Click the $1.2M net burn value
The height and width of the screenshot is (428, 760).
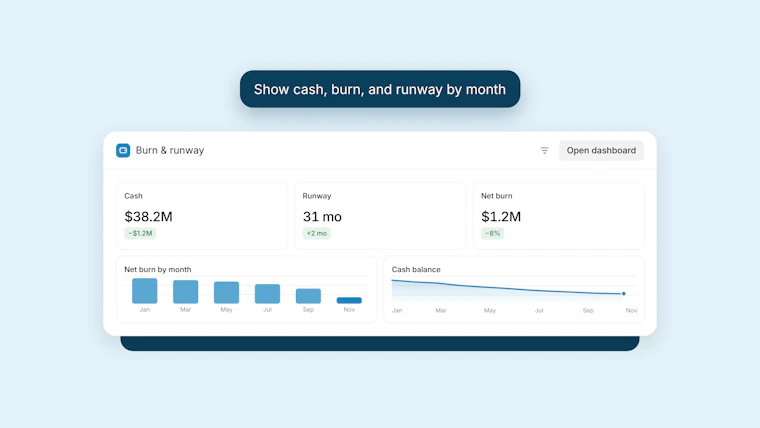pyautogui.click(x=501, y=216)
